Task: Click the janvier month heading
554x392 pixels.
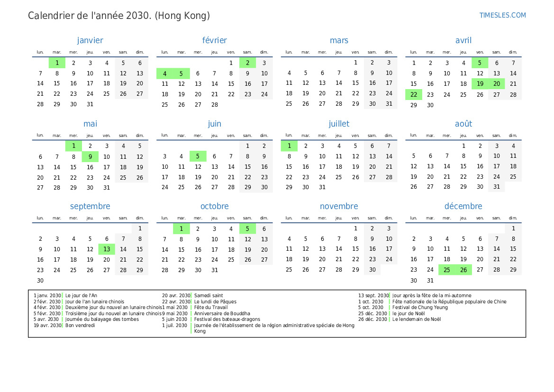Action: tap(90, 41)
